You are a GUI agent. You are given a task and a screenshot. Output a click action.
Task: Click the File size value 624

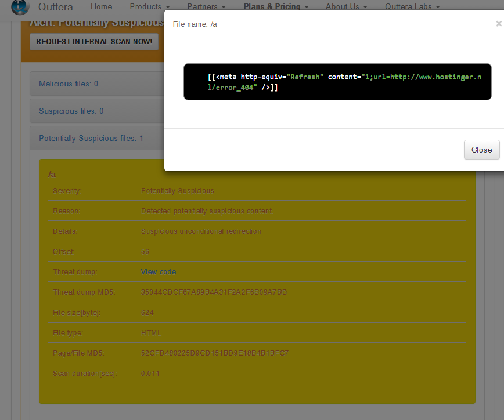[x=147, y=313]
